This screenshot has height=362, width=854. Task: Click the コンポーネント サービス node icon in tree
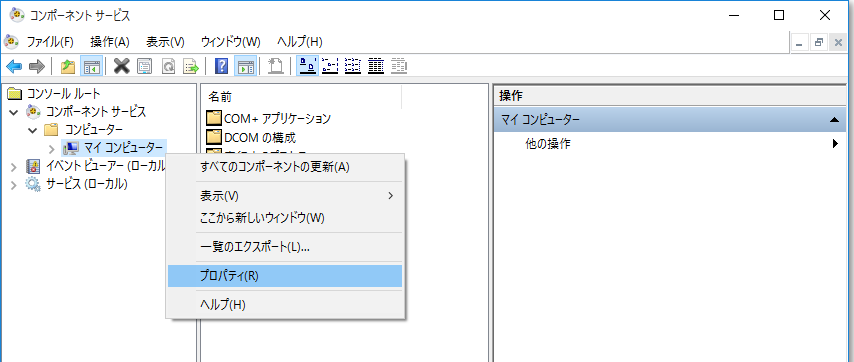(x=33, y=112)
